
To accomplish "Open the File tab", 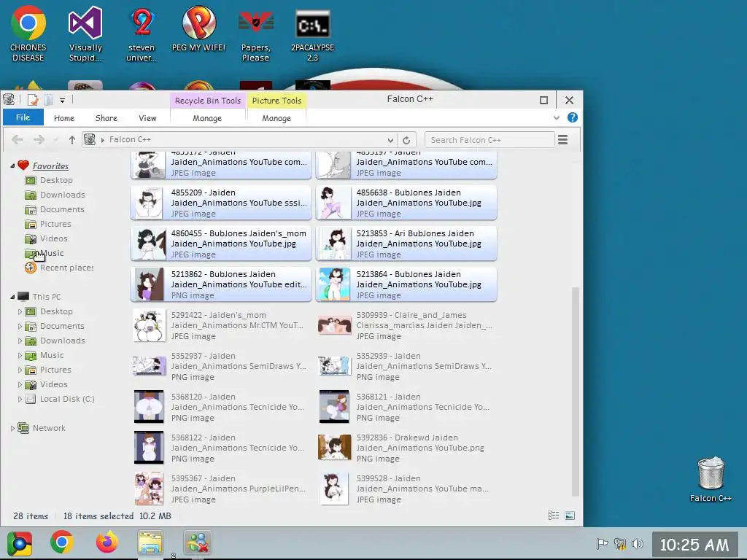I will coord(23,117).
